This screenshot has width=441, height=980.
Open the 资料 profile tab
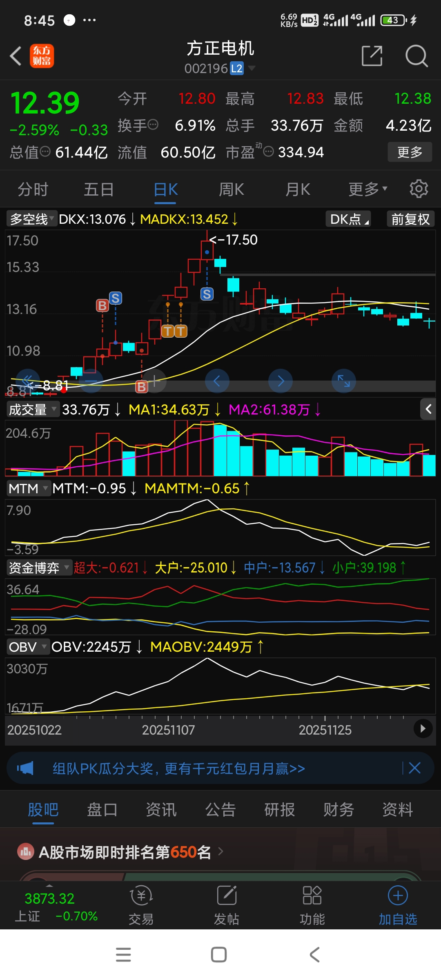pos(398,809)
